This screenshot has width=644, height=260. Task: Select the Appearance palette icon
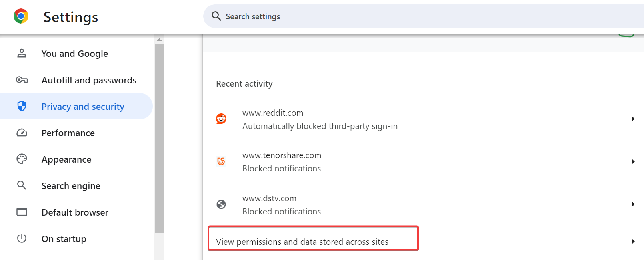[22, 159]
